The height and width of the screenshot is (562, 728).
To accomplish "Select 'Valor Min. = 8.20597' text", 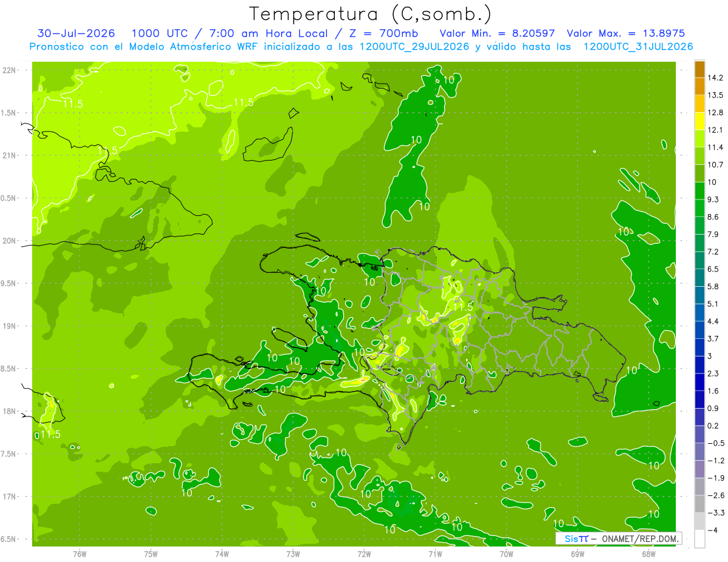I will (497, 33).
